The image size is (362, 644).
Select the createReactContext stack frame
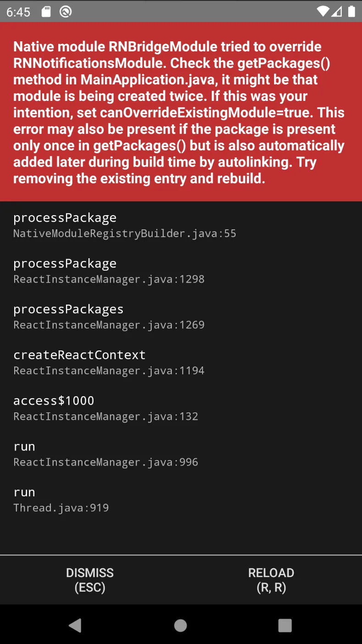[x=79, y=355]
